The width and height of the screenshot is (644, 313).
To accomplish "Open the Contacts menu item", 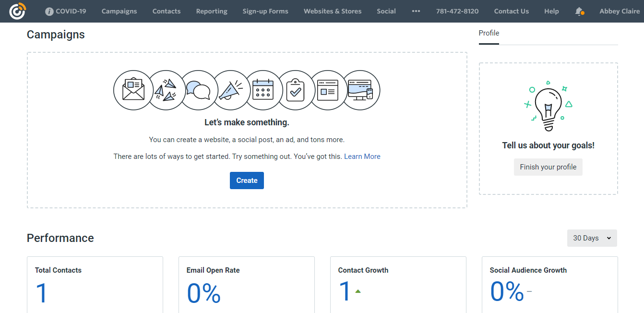I will pyautogui.click(x=167, y=11).
